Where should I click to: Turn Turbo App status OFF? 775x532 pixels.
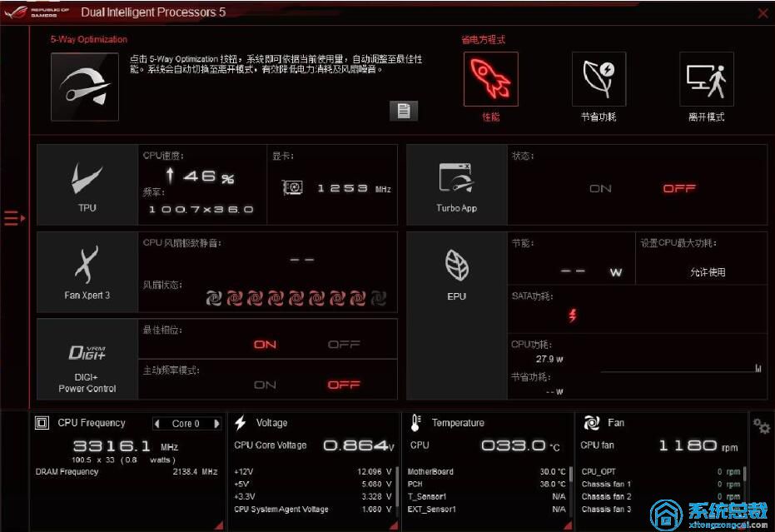[x=679, y=188]
